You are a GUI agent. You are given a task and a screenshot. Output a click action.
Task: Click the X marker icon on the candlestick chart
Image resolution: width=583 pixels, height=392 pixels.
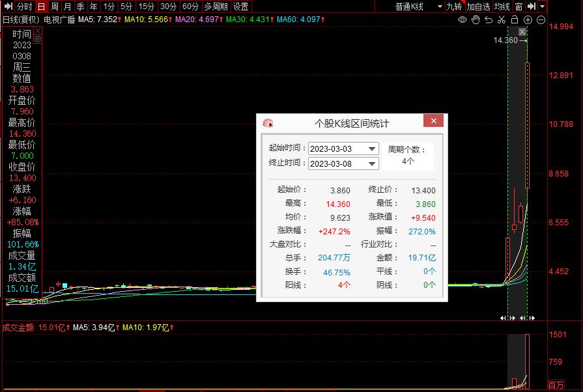(522, 32)
